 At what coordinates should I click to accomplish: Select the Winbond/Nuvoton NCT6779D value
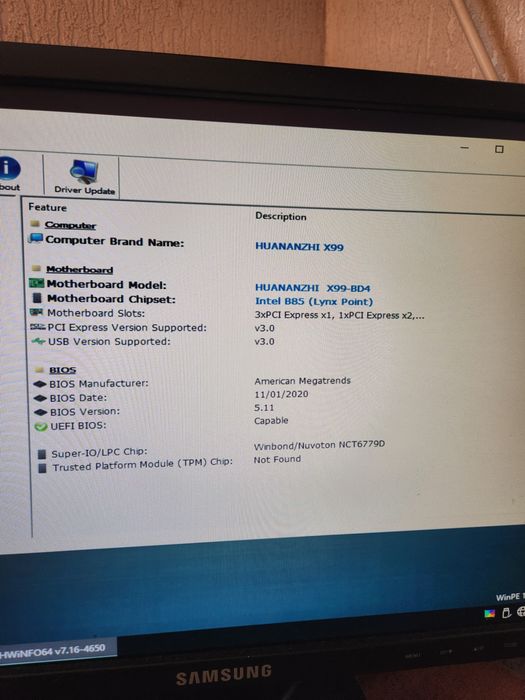pyautogui.click(x=319, y=445)
